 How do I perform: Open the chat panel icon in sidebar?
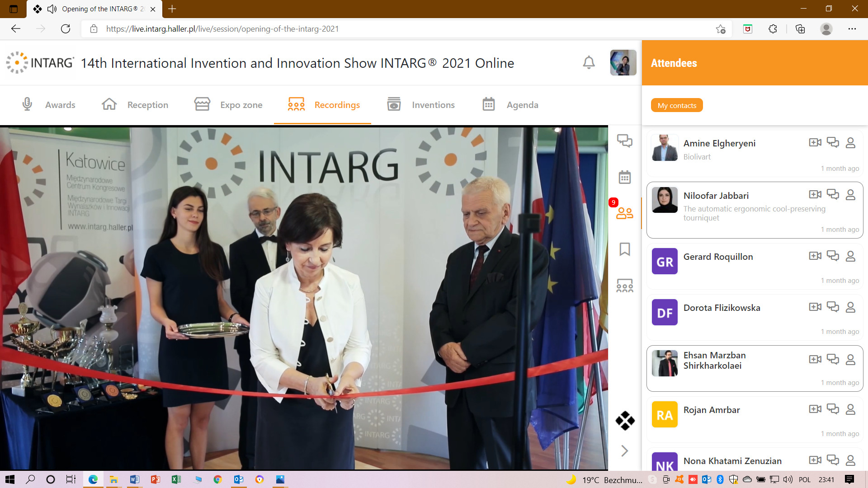(625, 141)
